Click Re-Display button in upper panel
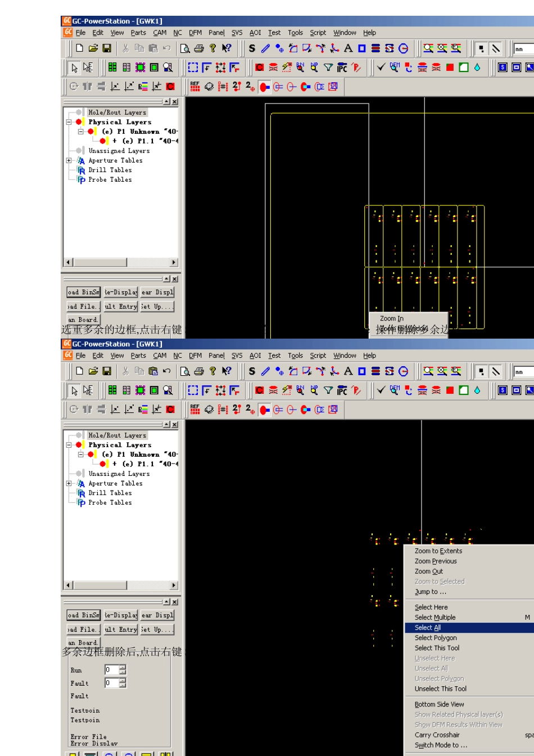Image resolution: width=534 pixels, height=756 pixels. tap(121, 292)
